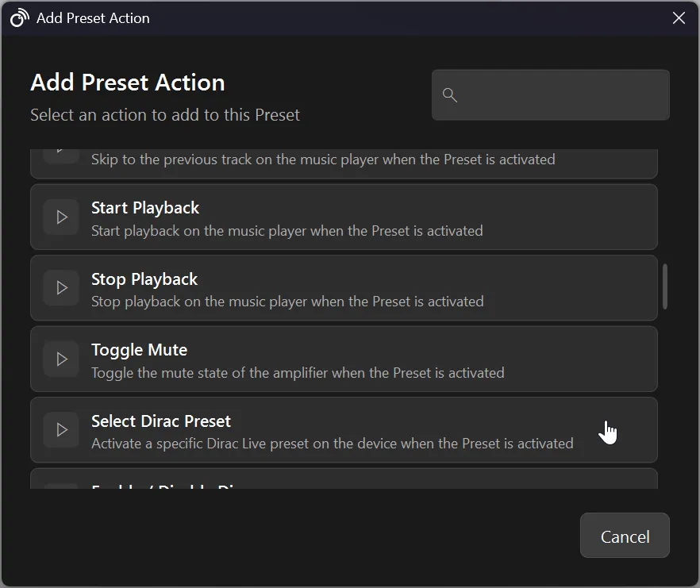Click the gray play badge on the Toggle Mute card
The width and height of the screenshot is (700, 588).
click(x=60, y=359)
